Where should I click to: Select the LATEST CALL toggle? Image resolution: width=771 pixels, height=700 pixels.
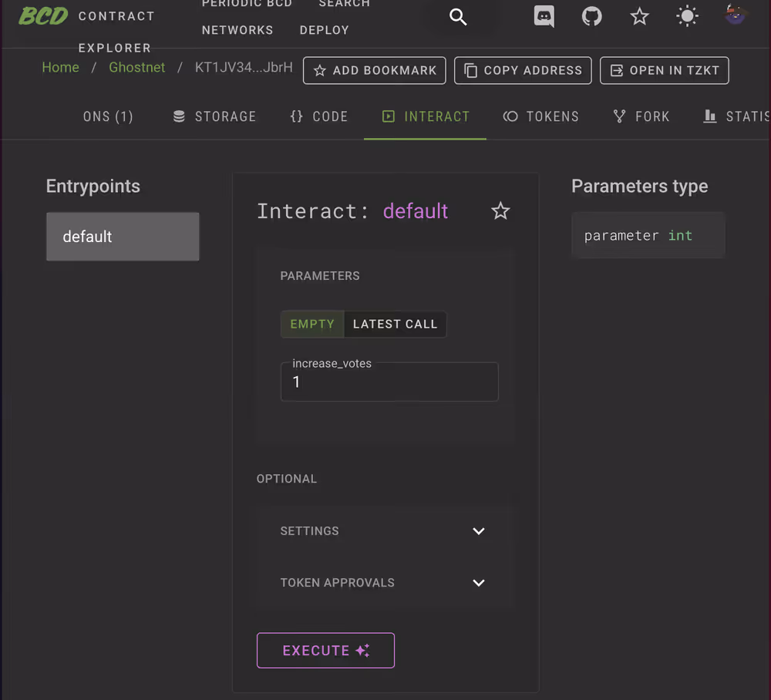click(395, 324)
